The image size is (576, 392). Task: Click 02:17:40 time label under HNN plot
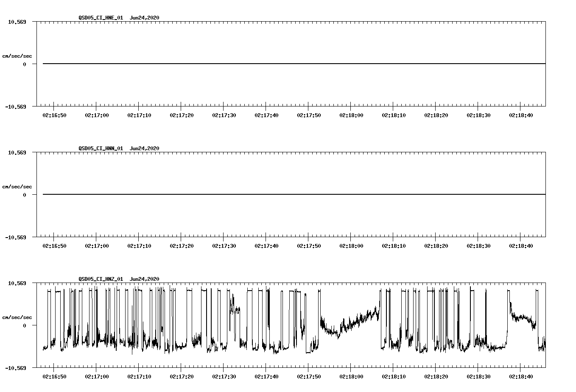point(266,246)
